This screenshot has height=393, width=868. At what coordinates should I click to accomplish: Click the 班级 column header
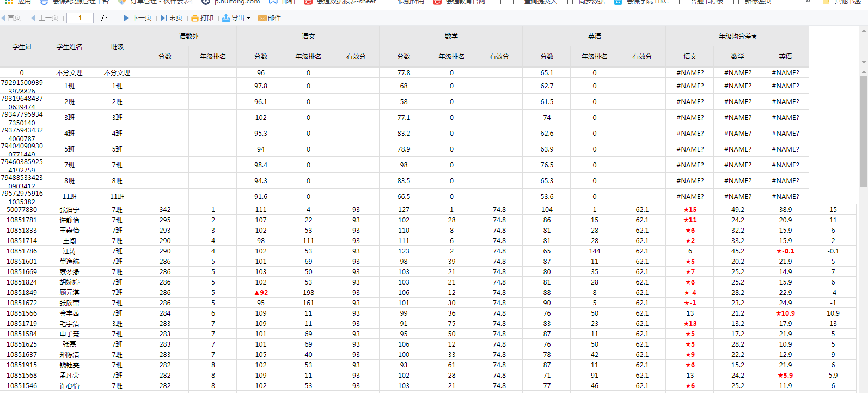point(117,47)
